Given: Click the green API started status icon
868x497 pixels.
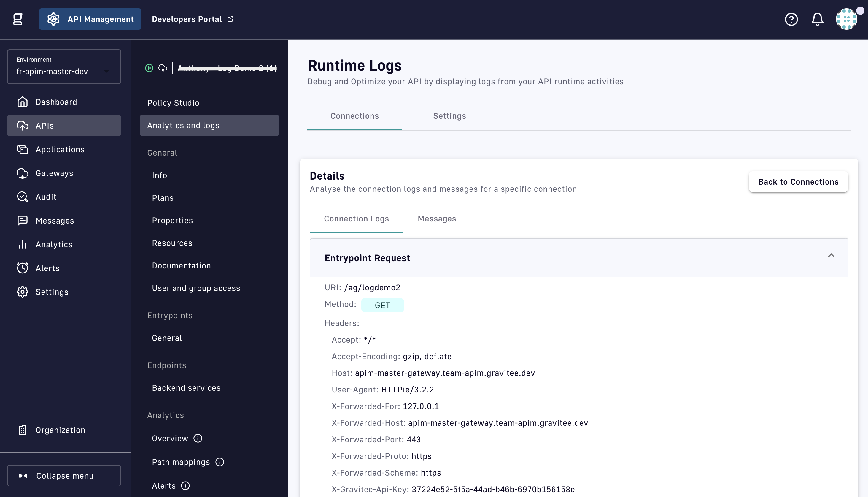Looking at the screenshot, I should tap(149, 68).
